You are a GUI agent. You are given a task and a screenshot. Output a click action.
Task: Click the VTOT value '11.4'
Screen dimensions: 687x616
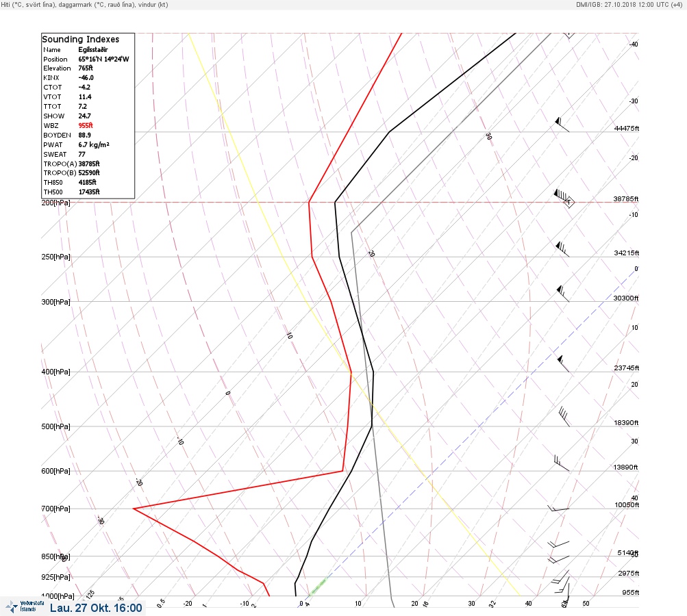pyautogui.click(x=85, y=97)
